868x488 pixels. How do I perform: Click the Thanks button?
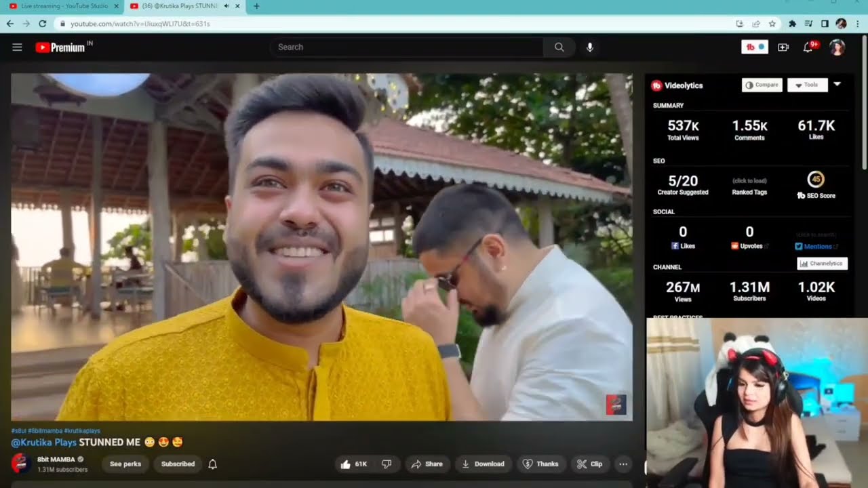tap(540, 464)
